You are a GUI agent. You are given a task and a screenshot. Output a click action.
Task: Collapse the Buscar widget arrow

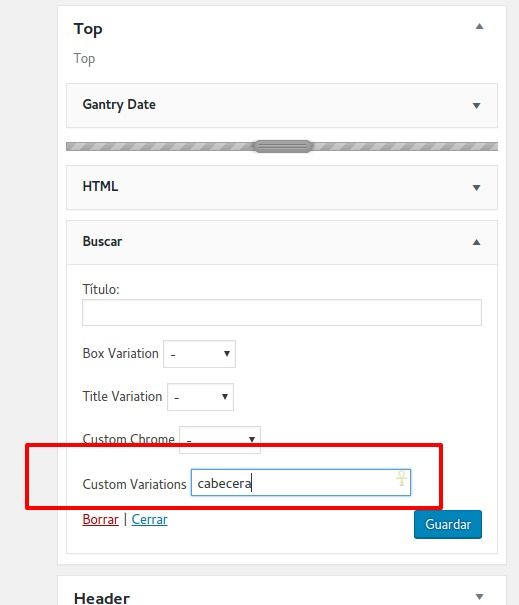click(x=477, y=242)
